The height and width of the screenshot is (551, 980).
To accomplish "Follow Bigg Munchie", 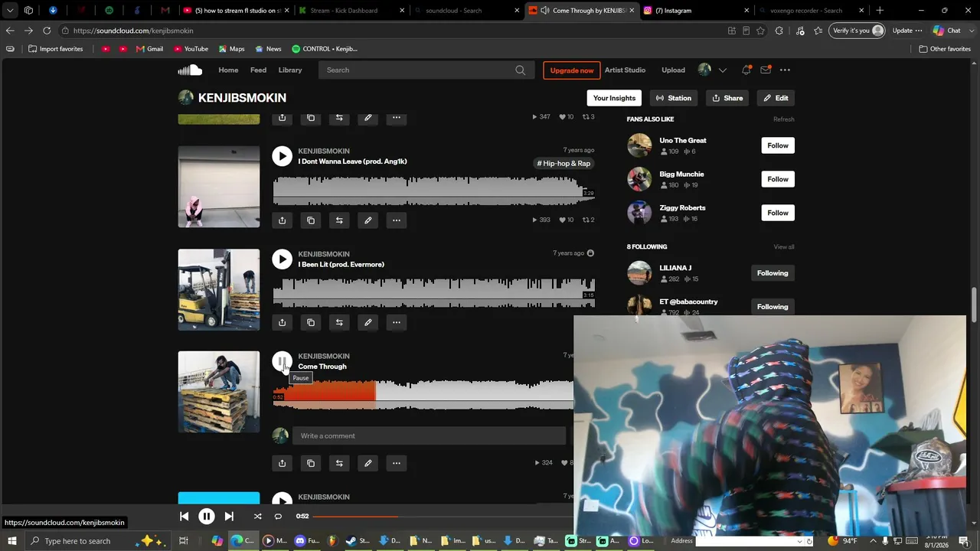I will tap(778, 179).
